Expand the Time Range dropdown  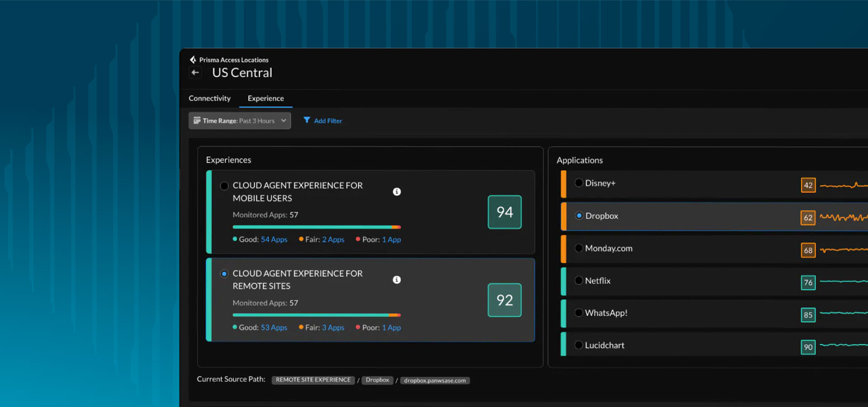(x=284, y=121)
